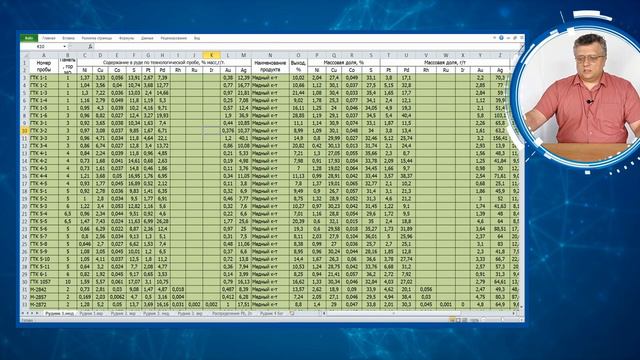The image size is (640, 360).
Task: Select column A header
Action: pos(44,55)
